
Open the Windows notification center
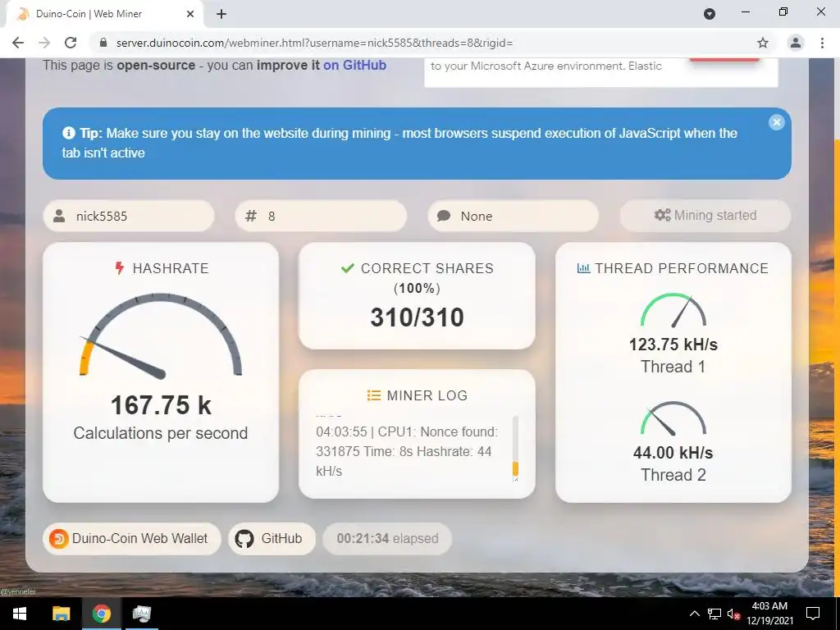coord(813,614)
